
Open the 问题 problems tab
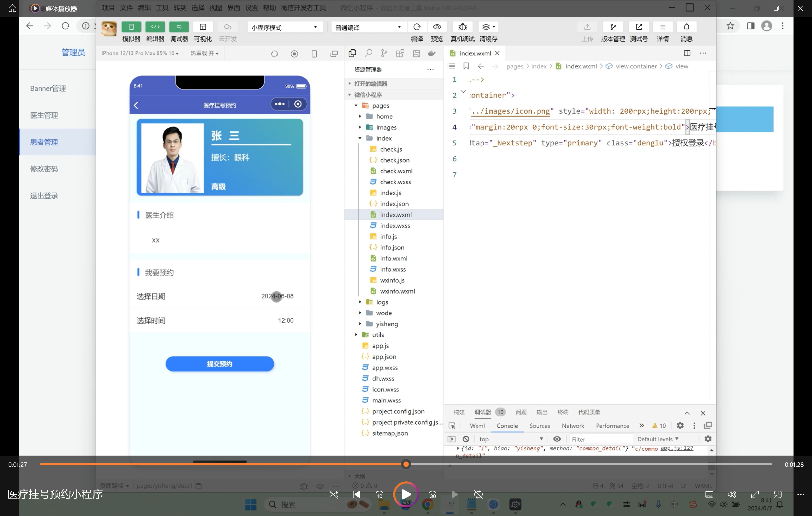coord(521,412)
